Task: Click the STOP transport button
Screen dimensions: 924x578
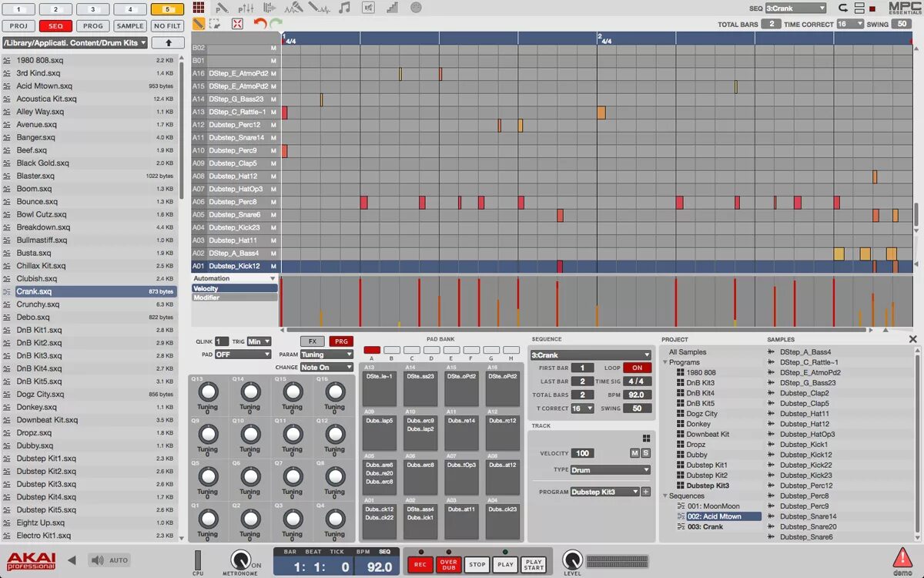Action: [x=477, y=564]
